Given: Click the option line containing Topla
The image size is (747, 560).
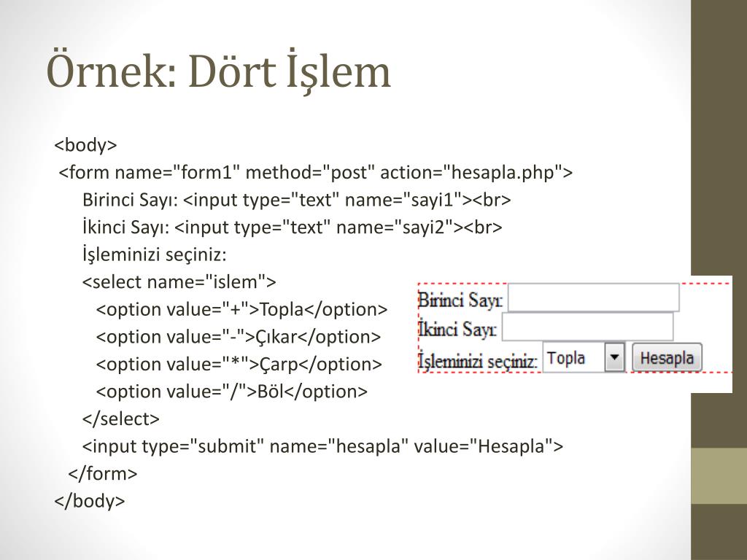Looking at the screenshot, I should click(x=241, y=309).
